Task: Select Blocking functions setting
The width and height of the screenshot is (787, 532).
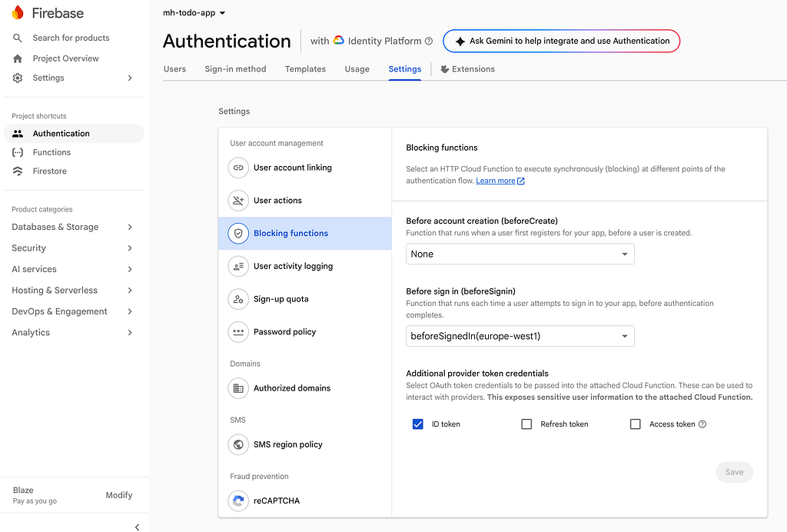Action: 304,234
